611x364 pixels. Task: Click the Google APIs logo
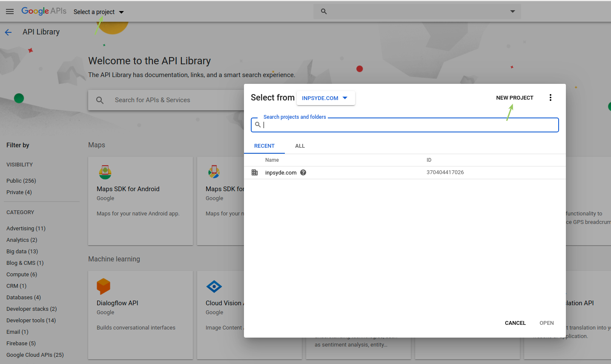44,11
